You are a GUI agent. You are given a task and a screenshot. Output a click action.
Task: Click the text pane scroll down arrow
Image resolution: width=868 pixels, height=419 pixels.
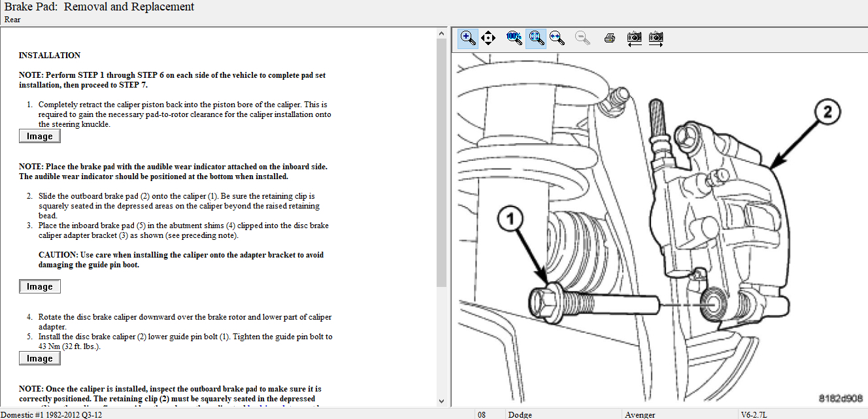pyautogui.click(x=441, y=401)
